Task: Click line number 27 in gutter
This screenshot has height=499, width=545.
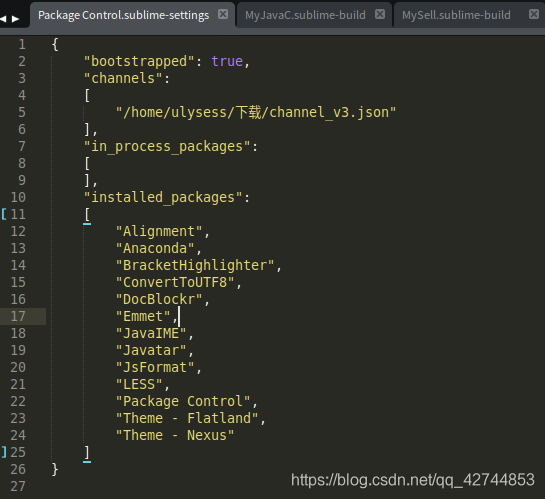Action: tap(18, 486)
